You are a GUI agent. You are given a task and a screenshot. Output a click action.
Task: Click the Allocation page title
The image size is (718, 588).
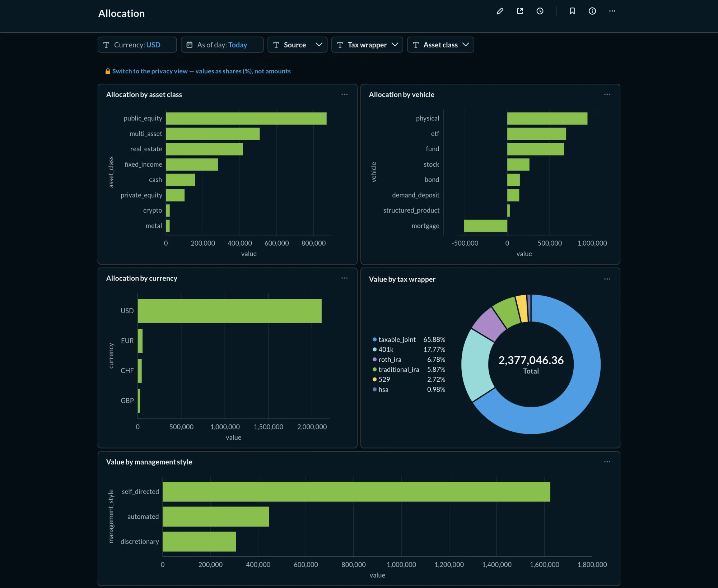pyautogui.click(x=121, y=13)
